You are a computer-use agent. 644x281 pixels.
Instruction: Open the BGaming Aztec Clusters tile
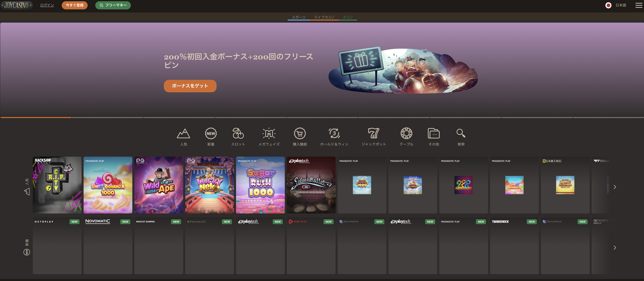point(565,185)
